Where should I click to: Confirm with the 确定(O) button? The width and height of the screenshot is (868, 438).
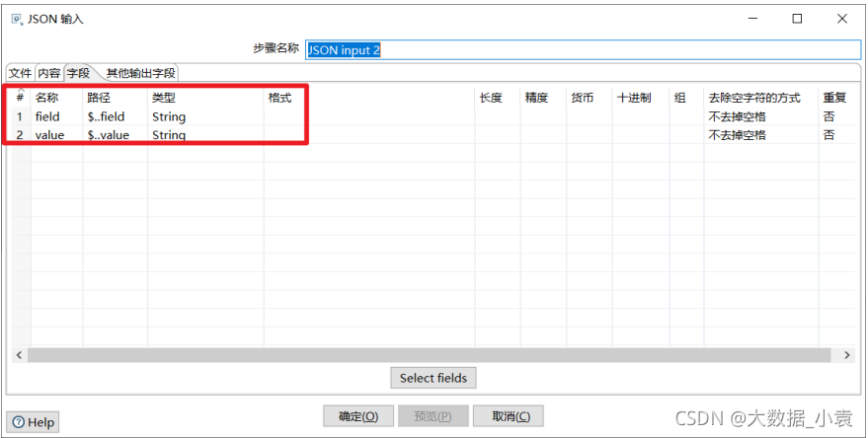pyautogui.click(x=358, y=416)
